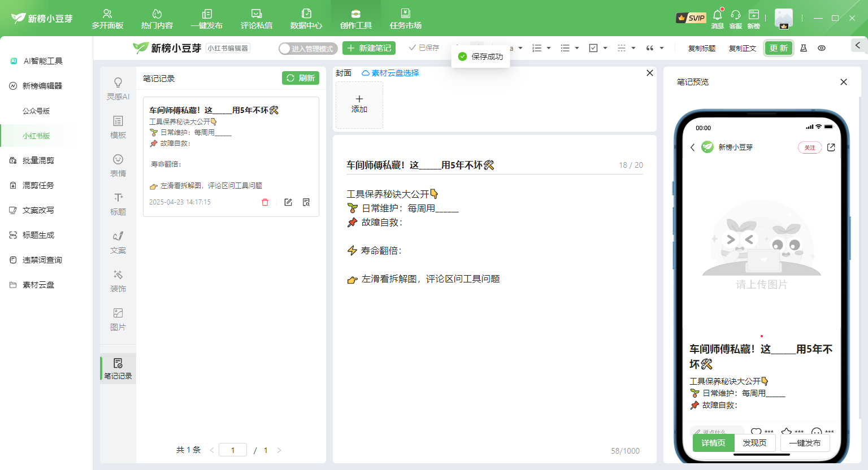
Task: Open 批量混剪 in the left sidebar
Action: [38, 160]
